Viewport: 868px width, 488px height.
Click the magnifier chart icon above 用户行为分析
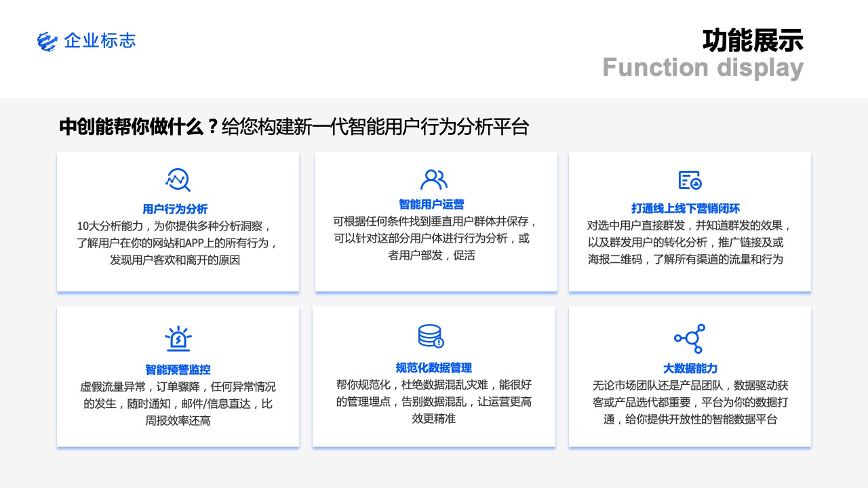pyautogui.click(x=178, y=180)
